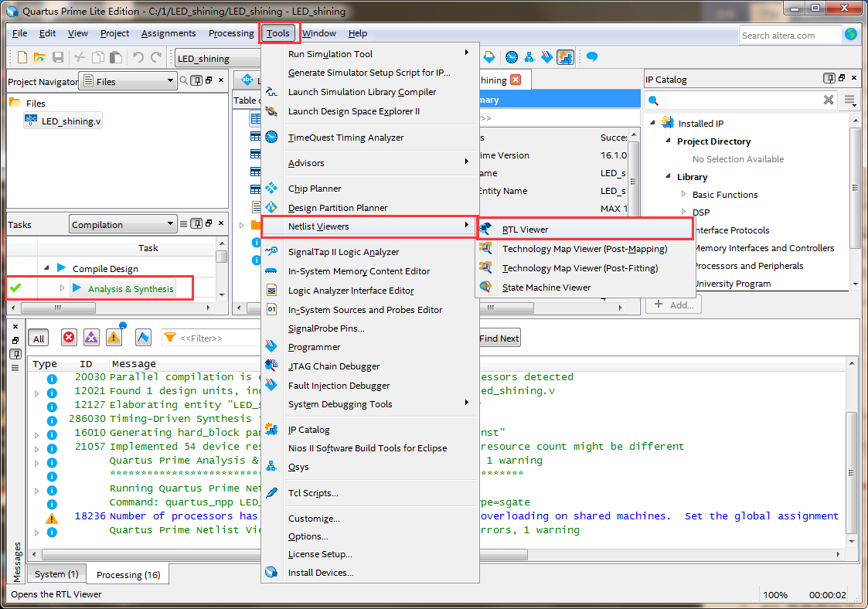Open the Files dropdown in Project Navigator
The height and width of the screenshot is (609, 868).
click(x=128, y=81)
